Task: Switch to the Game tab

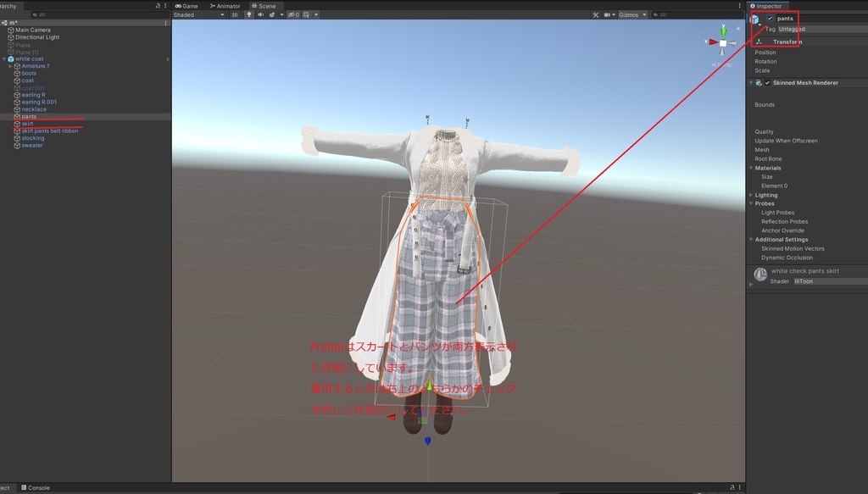Action: (186, 6)
